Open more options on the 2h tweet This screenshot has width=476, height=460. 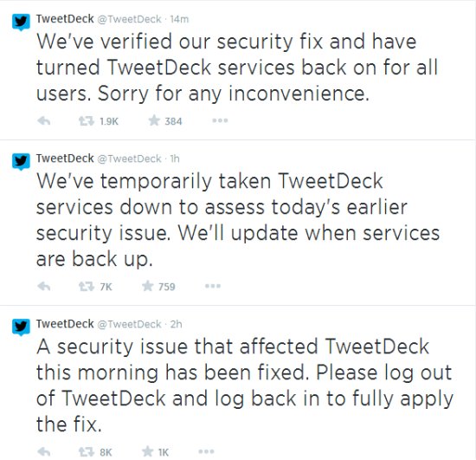207,451
